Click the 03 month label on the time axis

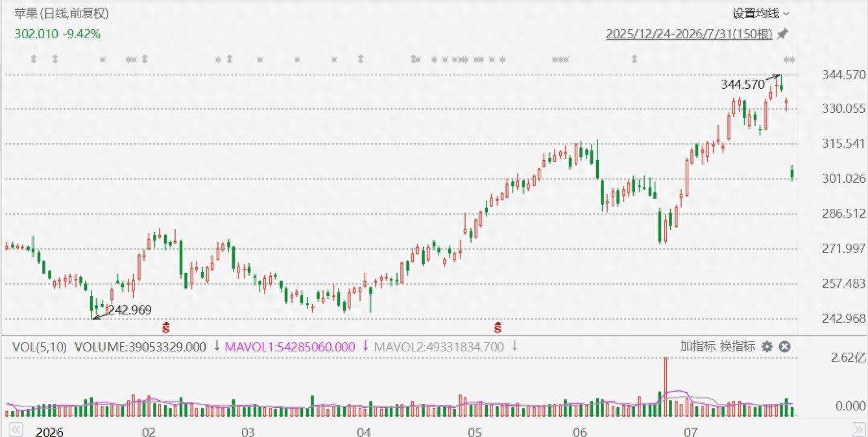pyautogui.click(x=247, y=432)
